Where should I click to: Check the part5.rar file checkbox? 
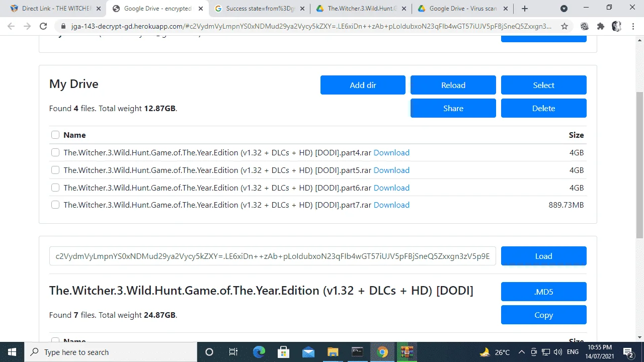[x=55, y=170]
